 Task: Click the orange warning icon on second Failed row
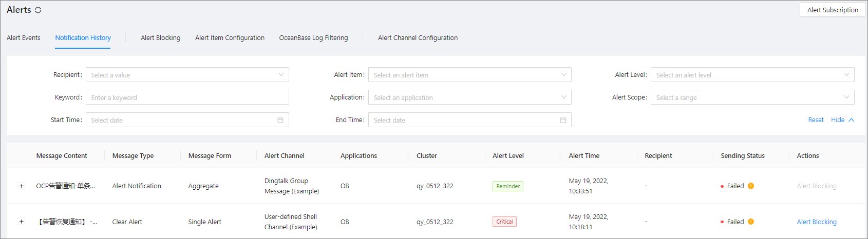751,222
